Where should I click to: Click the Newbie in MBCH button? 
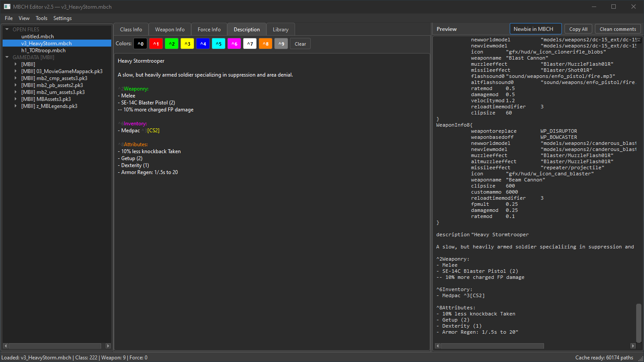pyautogui.click(x=535, y=29)
